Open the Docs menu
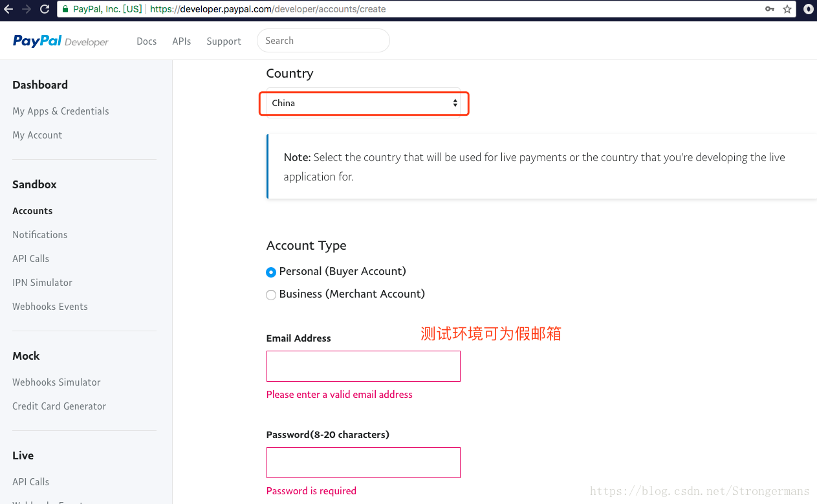 click(147, 41)
